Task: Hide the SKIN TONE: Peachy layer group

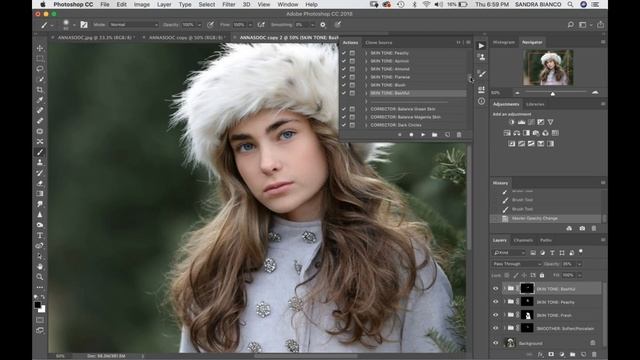Action: pos(496,302)
